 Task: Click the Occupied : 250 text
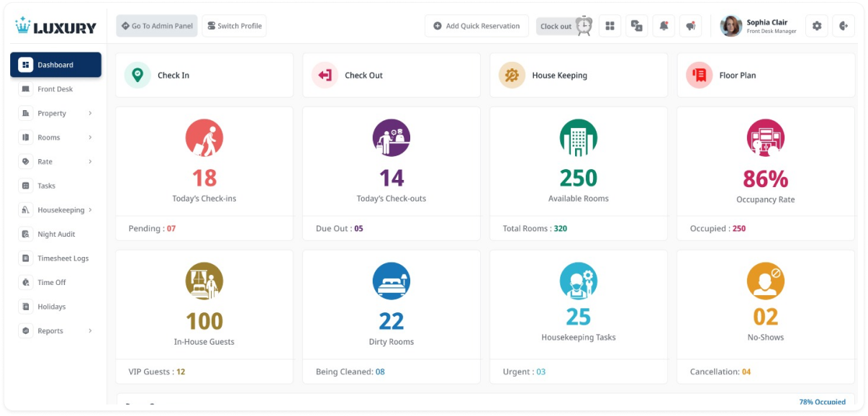718,228
